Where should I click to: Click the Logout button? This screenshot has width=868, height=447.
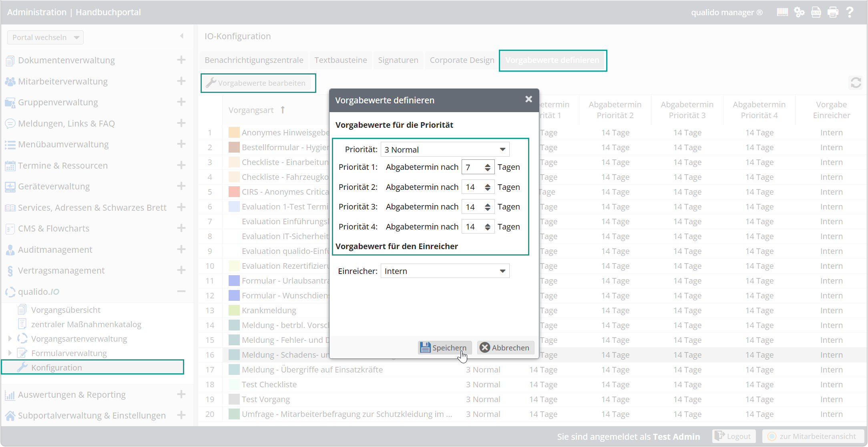click(734, 436)
